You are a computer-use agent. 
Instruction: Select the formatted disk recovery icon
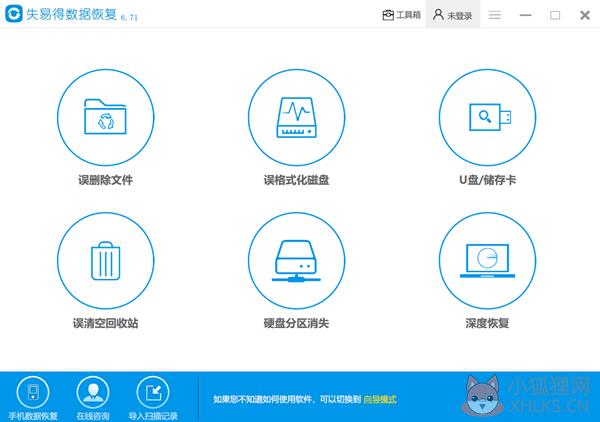(296, 117)
